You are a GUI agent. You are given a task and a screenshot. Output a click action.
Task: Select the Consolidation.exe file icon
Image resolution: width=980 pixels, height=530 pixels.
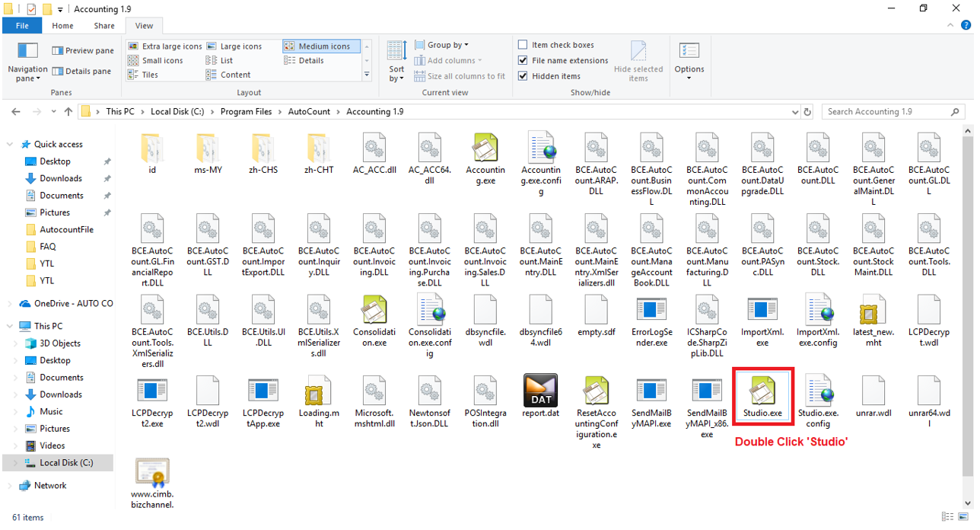pos(374,308)
